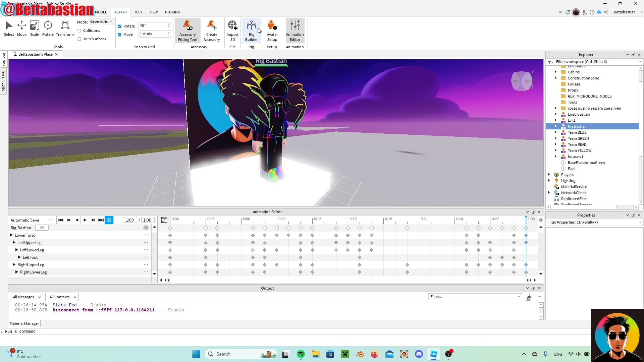Select the Scale tool
The height and width of the screenshot is (362, 644).
click(x=34, y=28)
